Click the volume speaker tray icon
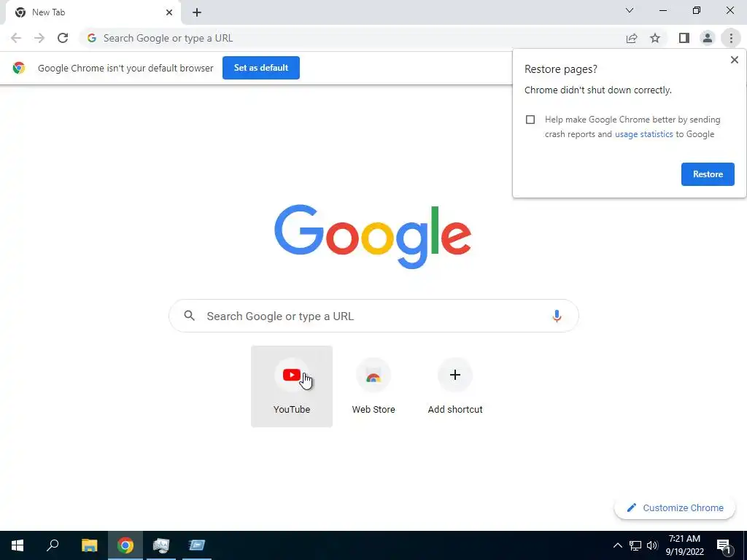Viewport: 747px width, 560px height. [652, 545]
